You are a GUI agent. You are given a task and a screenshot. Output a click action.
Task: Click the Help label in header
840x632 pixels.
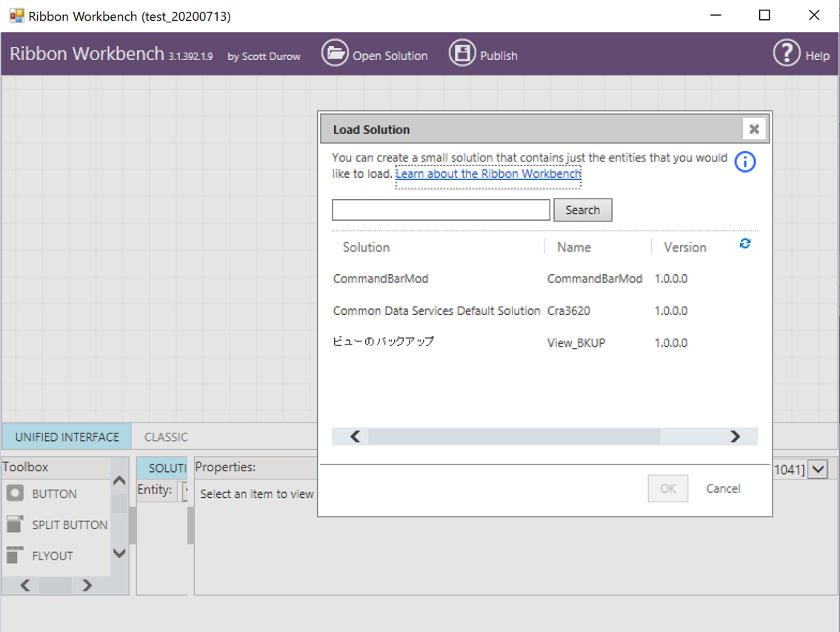pos(817,56)
